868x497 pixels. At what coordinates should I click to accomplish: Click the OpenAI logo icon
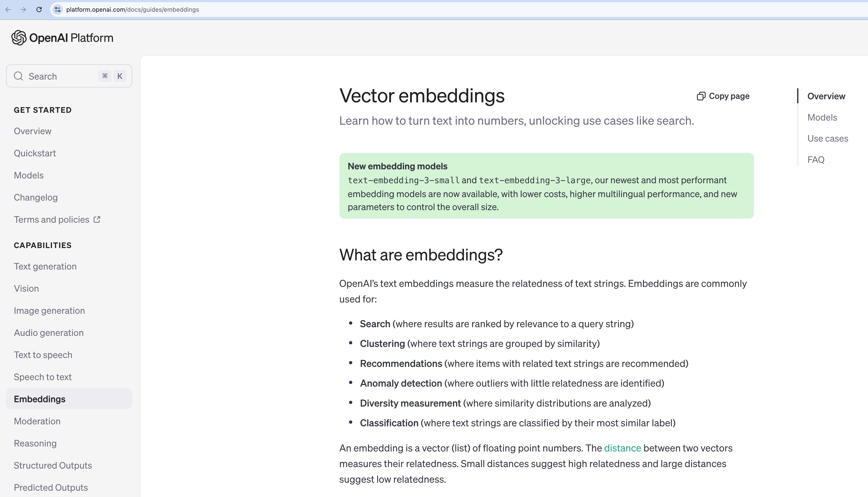(19, 38)
